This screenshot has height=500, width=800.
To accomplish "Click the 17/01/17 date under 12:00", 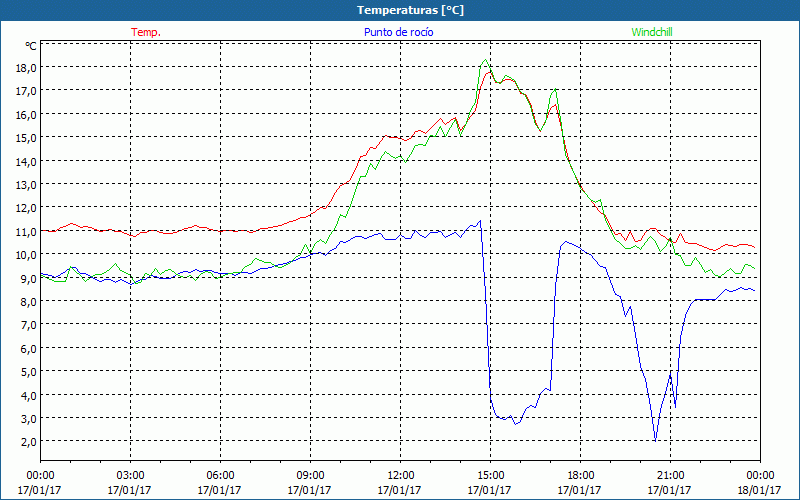I will (399, 490).
